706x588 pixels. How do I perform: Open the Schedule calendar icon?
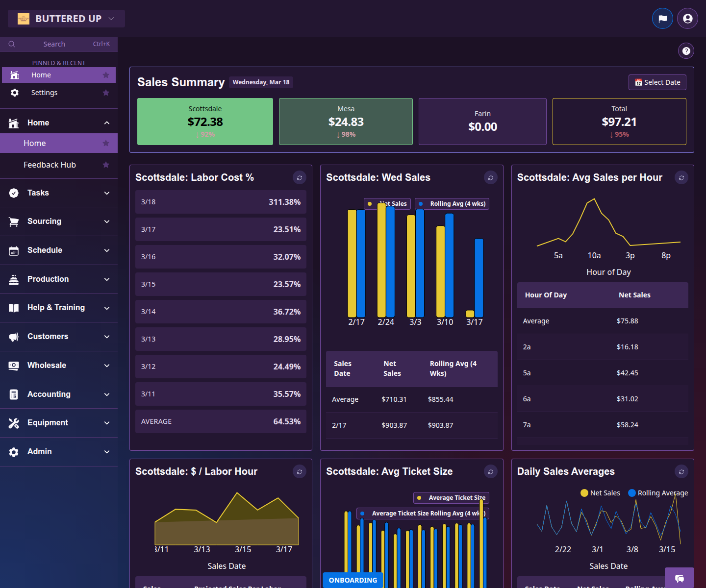click(14, 250)
